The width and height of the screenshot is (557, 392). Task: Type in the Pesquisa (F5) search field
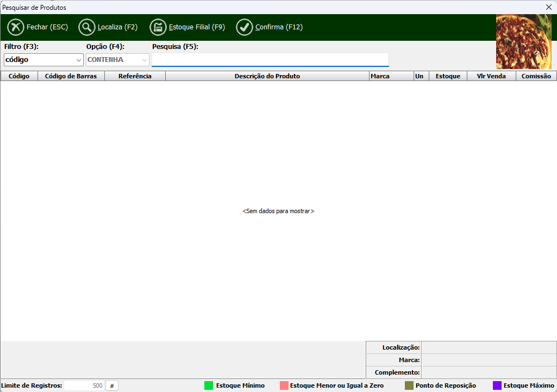click(x=270, y=60)
